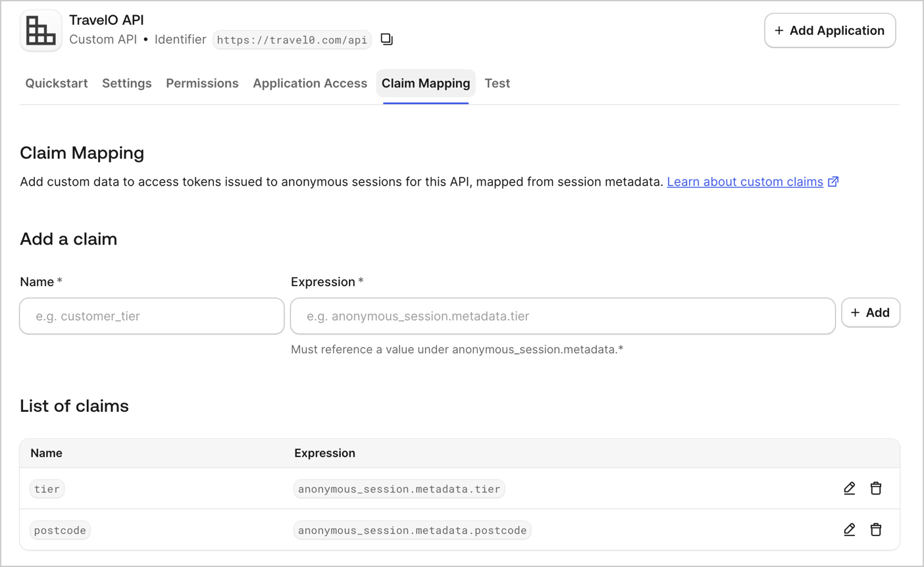The width and height of the screenshot is (924, 567).
Task: Focus the claim Expression input field
Action: click(x=563, y=316)
